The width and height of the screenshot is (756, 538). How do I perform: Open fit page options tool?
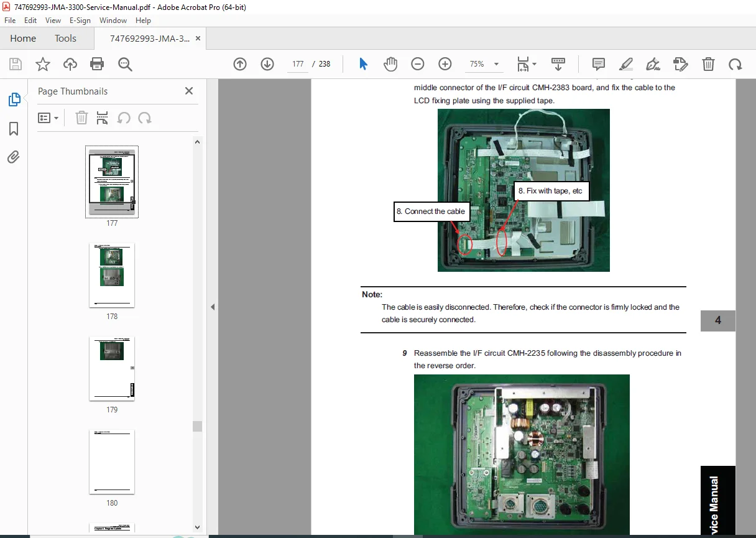point(527,64)
